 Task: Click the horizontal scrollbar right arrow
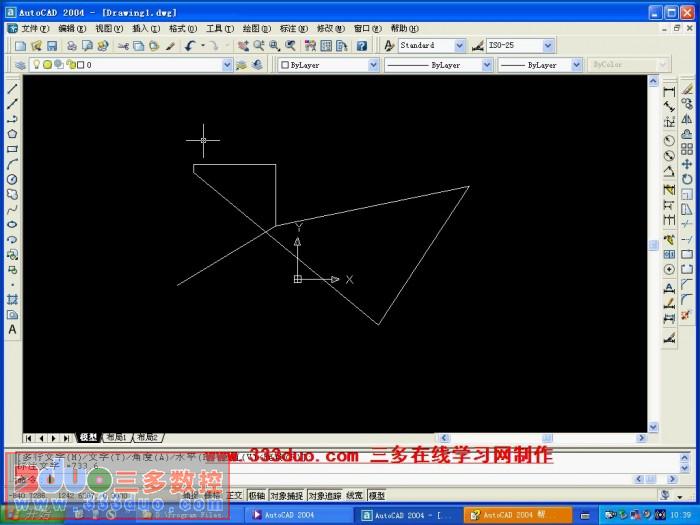pyautogui.click(x=642, y=438)
